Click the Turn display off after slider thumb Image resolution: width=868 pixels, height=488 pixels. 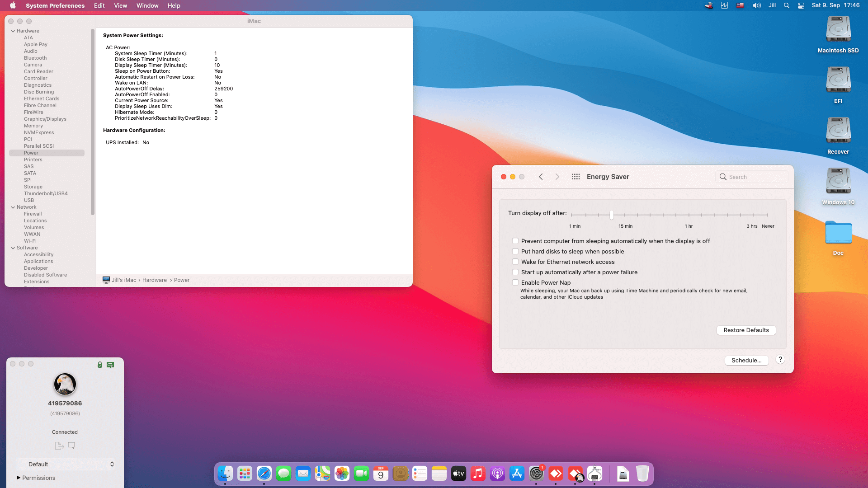[612, 215]
